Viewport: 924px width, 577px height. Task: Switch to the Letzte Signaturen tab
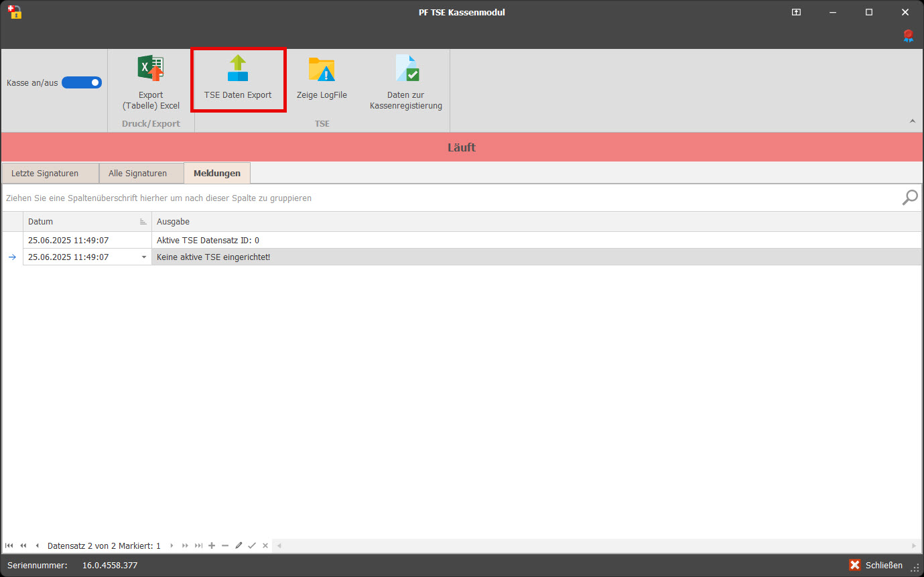pyautogui.click(x=45, y=174)
